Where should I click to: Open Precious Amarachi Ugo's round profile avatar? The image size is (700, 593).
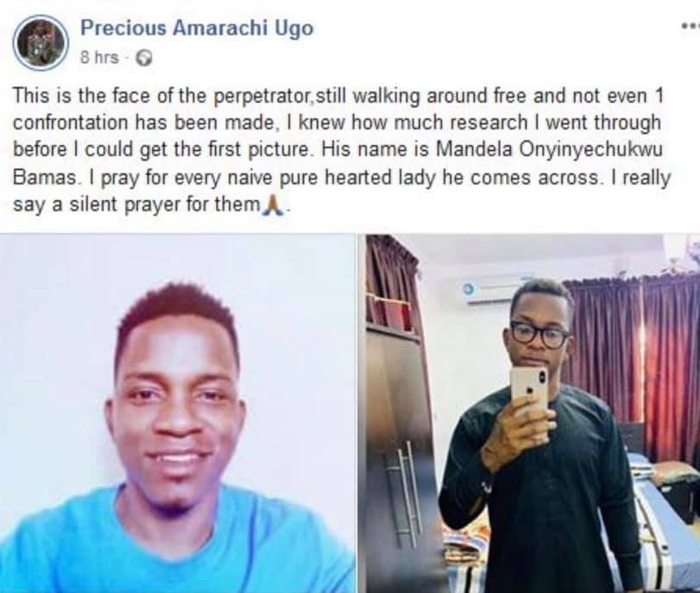click(x=41, y=43)
